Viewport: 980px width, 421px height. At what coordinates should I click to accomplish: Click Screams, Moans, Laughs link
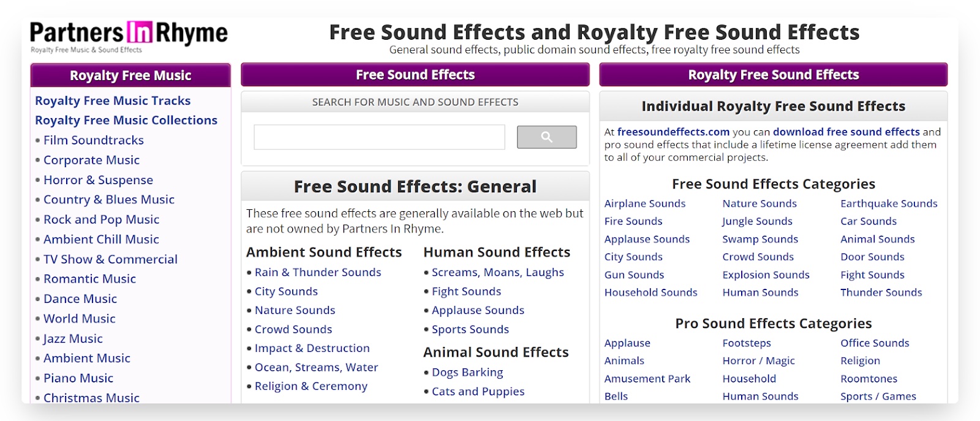pos(498,272)
